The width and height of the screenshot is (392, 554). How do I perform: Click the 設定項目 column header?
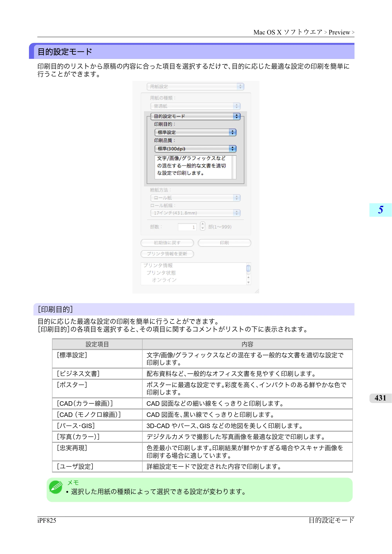point(97,344)
